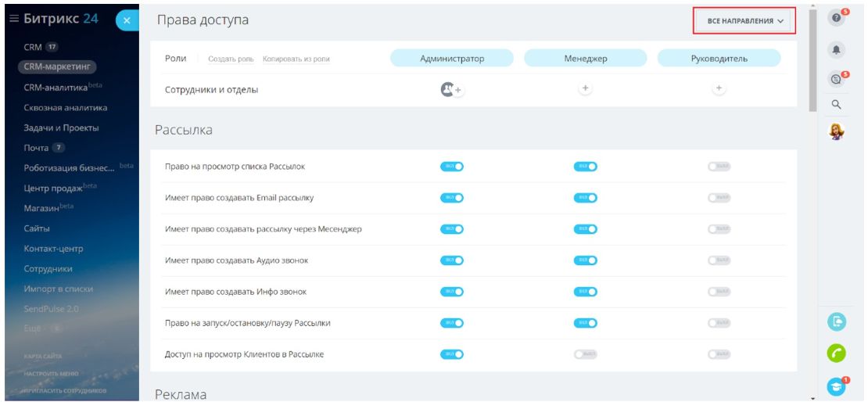
Task: Close the slider with X button
Action: pyautogui.click(x=127, y=21)
